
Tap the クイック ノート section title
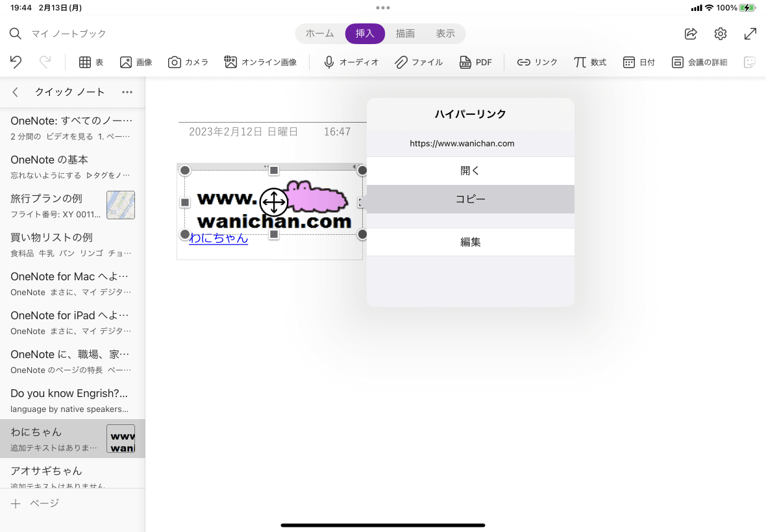pos(70,92)
